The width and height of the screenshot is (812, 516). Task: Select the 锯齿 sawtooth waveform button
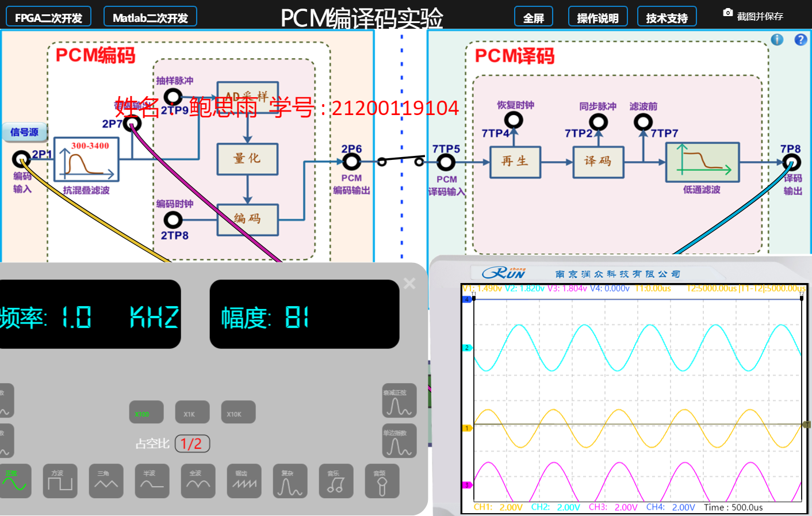244,481
